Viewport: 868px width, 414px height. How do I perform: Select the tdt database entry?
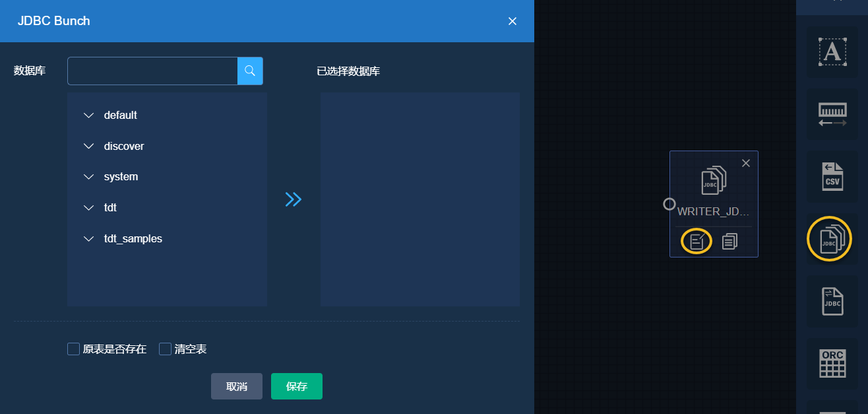coord(110,207)
